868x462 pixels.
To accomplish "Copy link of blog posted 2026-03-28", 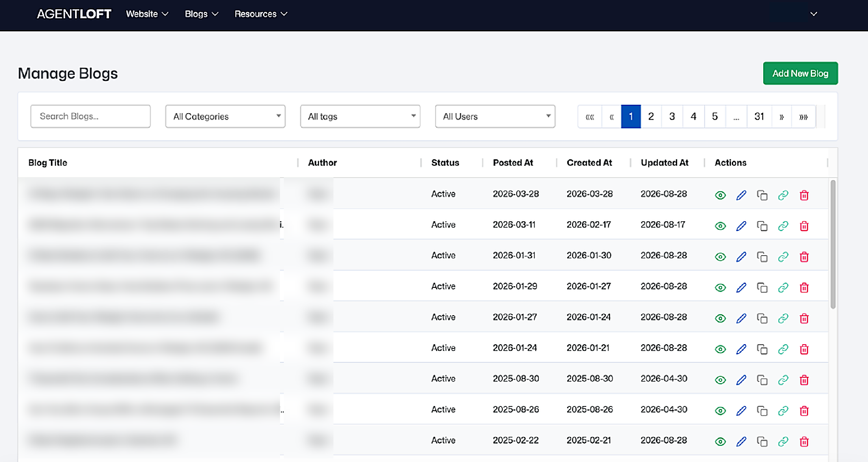I will [783, 195].
